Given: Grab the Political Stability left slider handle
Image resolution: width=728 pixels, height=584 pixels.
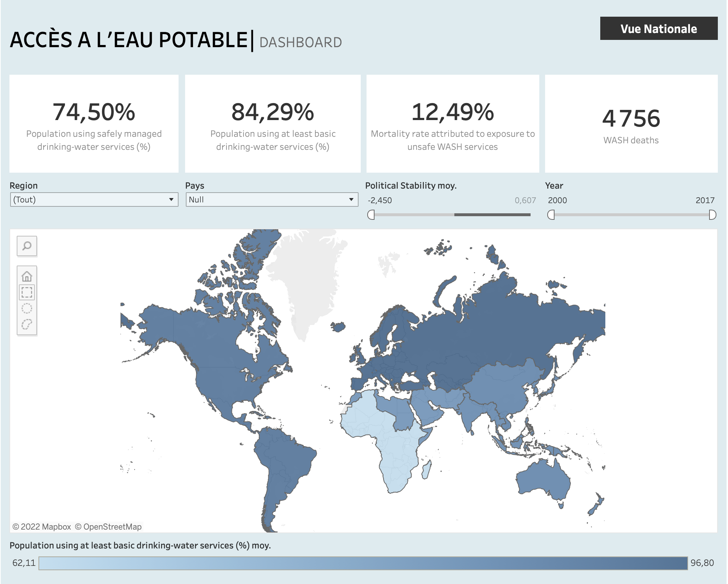Looking at the screenshot, I should click(x=371, y=215).
